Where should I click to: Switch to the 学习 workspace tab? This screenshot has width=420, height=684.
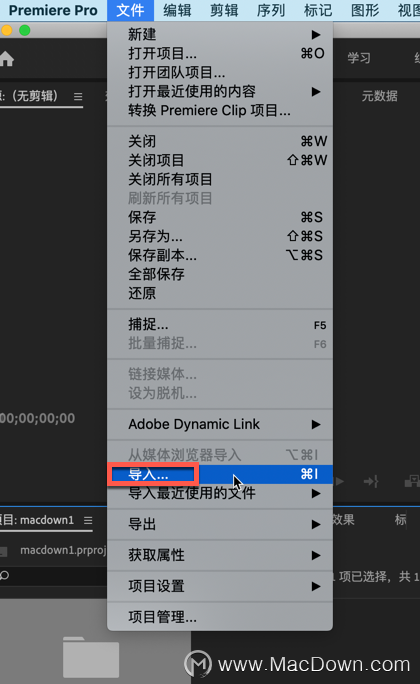359,58
